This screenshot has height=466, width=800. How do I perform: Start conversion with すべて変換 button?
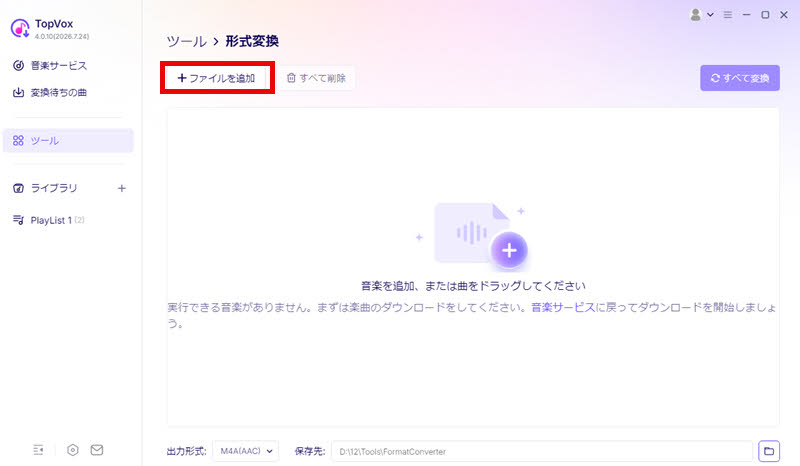pyautogui.click(x=740, y=78)
